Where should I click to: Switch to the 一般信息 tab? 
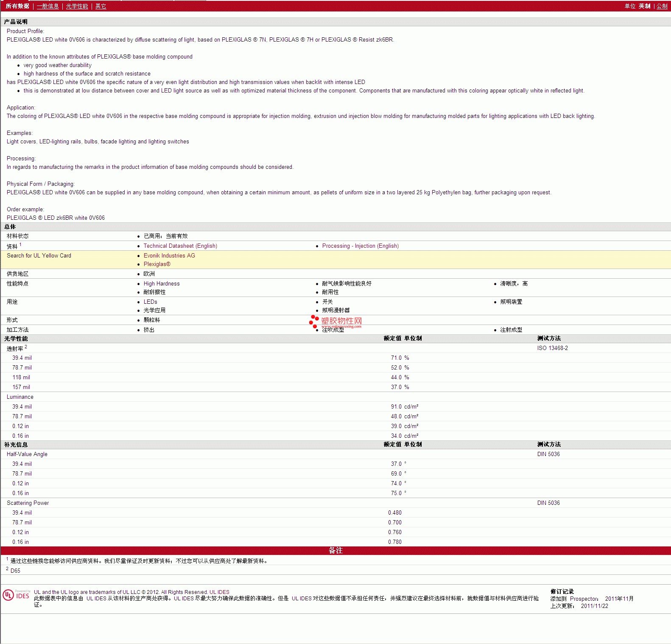pos(48,6)
